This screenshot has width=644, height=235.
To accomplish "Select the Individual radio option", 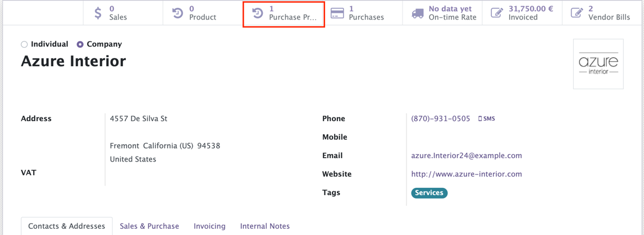I will (x=24, y=44).
